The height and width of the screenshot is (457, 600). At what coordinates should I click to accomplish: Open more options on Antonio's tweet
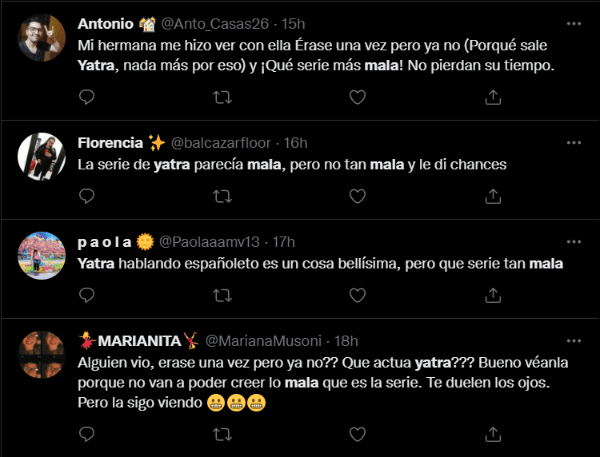(x=573, y=24)
